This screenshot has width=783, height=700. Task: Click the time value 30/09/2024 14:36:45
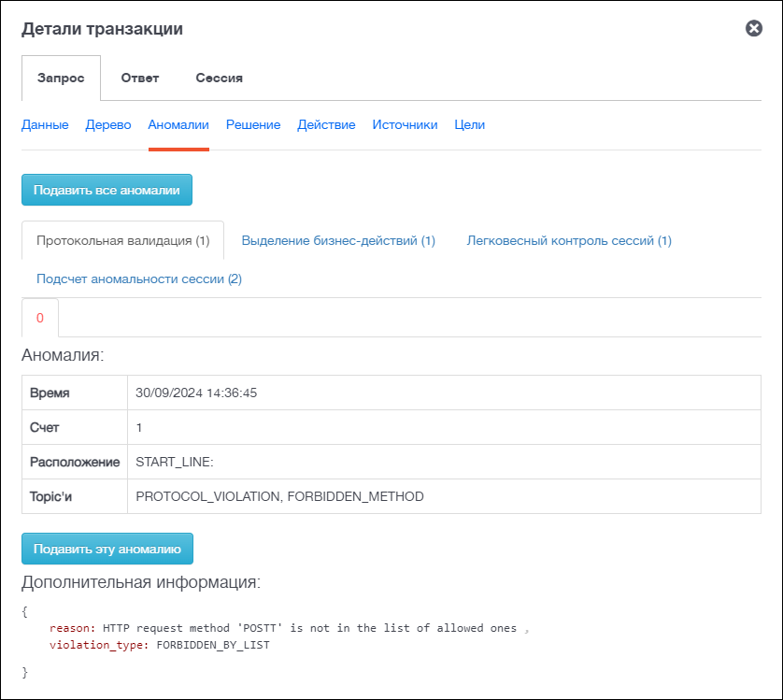(x=196, y=393)
